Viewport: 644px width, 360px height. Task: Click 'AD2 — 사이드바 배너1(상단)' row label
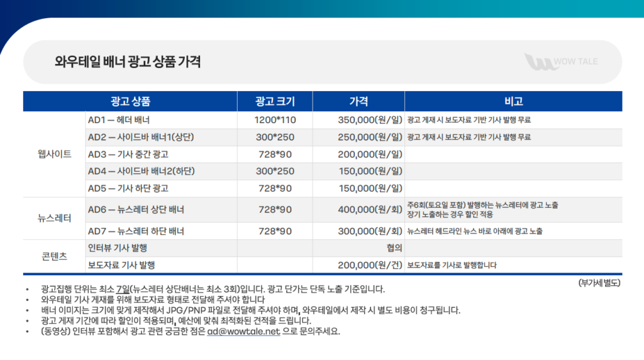point(141,137)
